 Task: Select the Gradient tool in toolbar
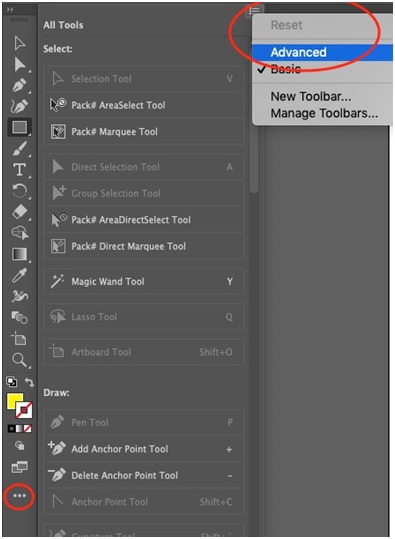pyautogui.click(x=19, y=254)
